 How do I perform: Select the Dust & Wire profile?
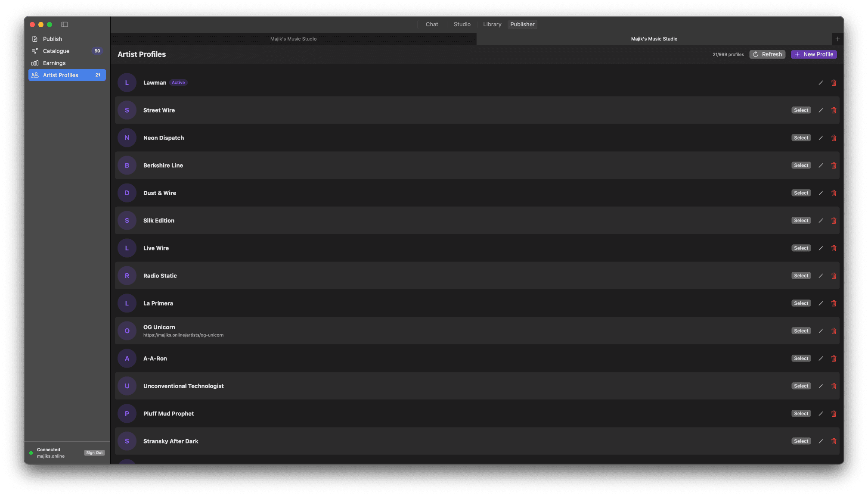click(801, 193)
